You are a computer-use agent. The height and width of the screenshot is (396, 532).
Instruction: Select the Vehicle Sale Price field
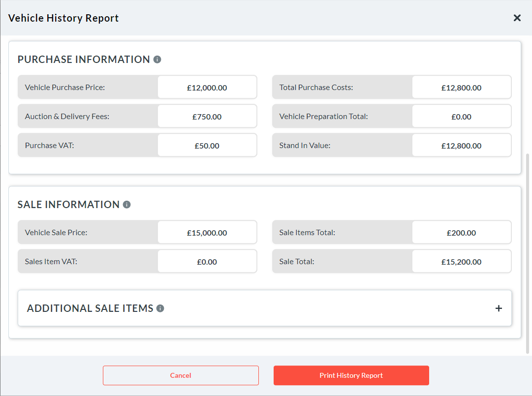click(207, 233)
